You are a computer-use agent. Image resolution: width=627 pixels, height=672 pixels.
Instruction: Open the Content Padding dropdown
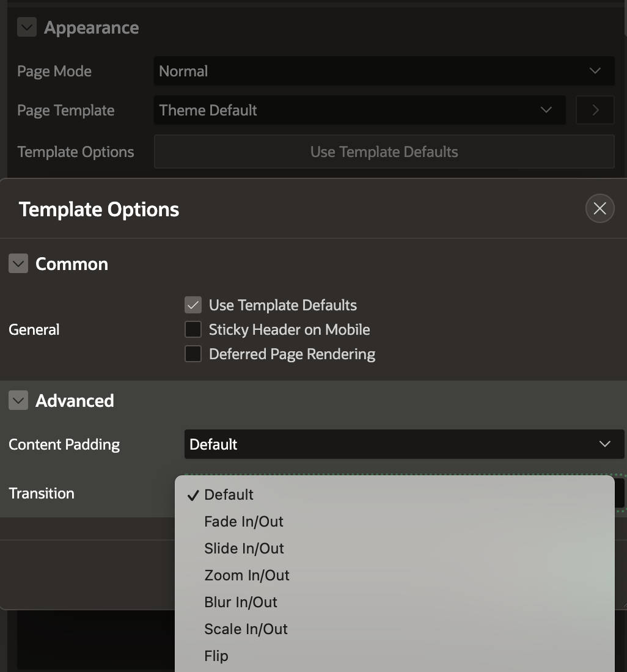(404, 444)
